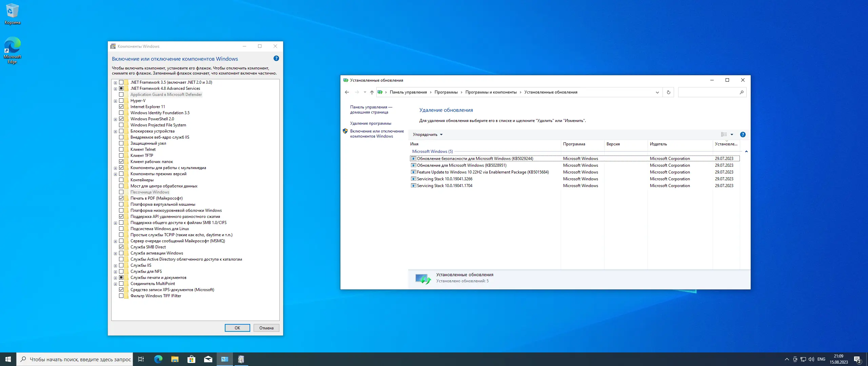This screenshot has height=366, width=868.
Task: Enable the Hyper-V checkbox
Action: 121,101
